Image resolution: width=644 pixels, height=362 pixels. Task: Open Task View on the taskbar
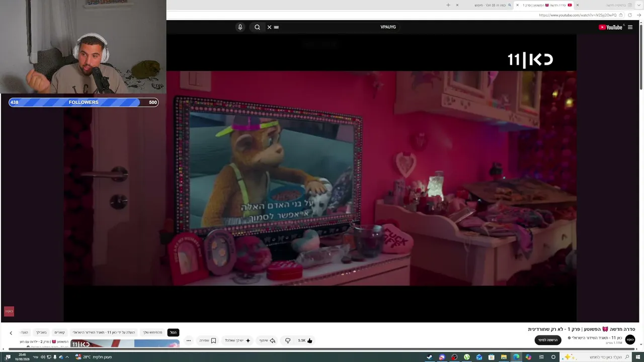coord(541,357)
